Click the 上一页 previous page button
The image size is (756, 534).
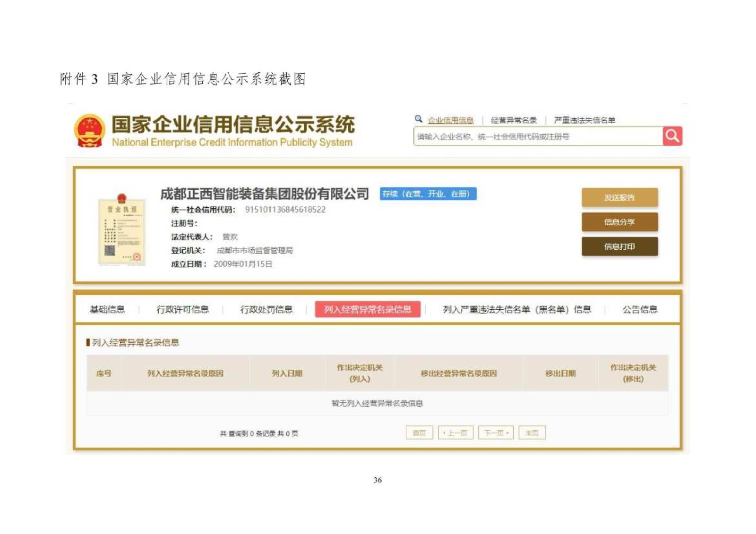click(x=455, y=433)
